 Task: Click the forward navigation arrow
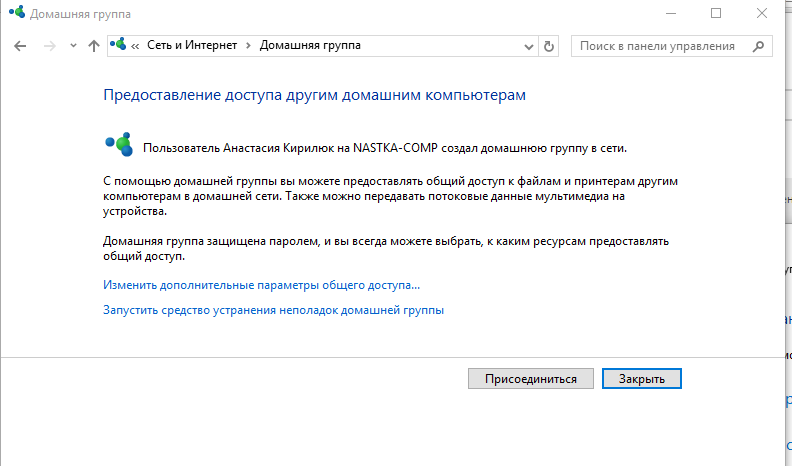[x=50, y=46]
